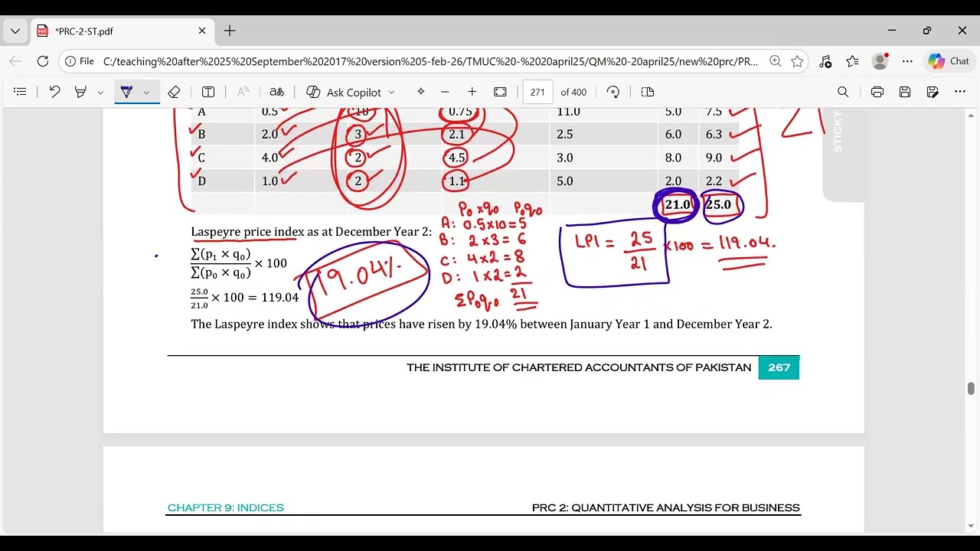The width and height of the screenshot is (980, 551).
Task: Zoom out the PDF
Action: tap(445, 92)
